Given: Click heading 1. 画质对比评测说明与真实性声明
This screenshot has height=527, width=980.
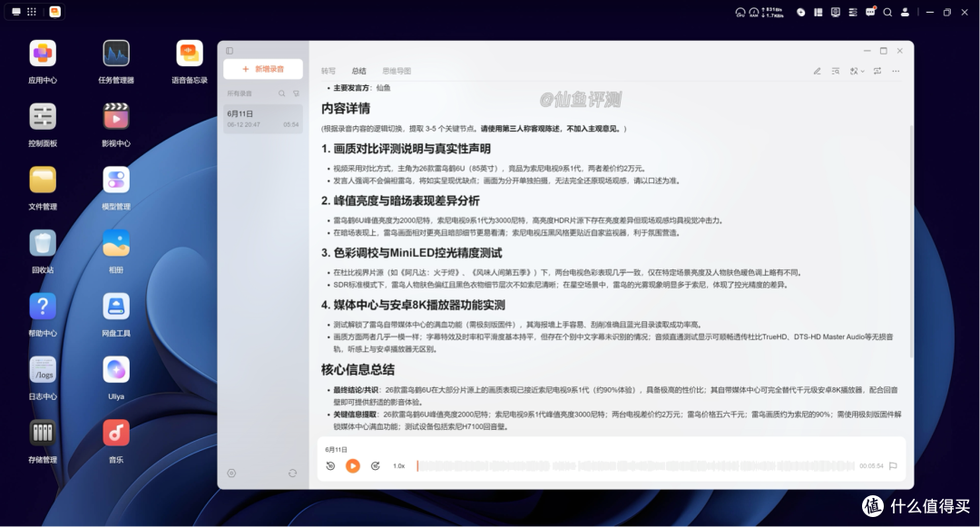Looking at the screenshot, I should [x=406, y=149].
